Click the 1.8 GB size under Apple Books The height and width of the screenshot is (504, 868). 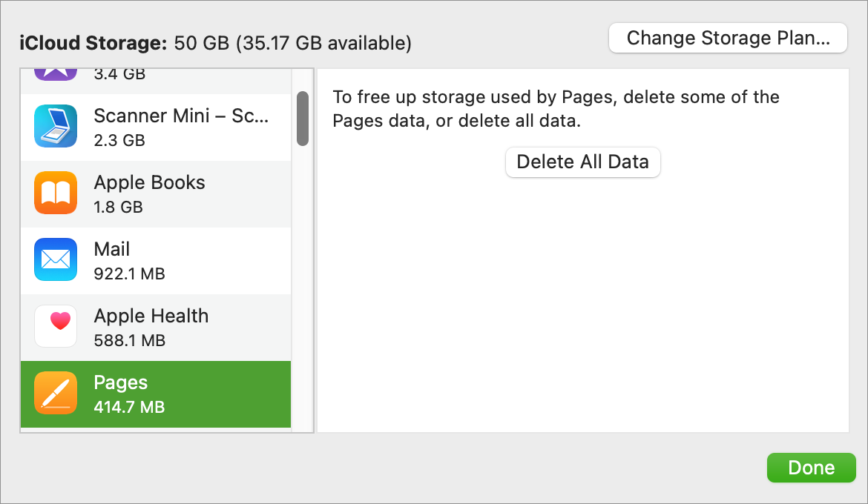pyautogui.click(x=119, y=207)
